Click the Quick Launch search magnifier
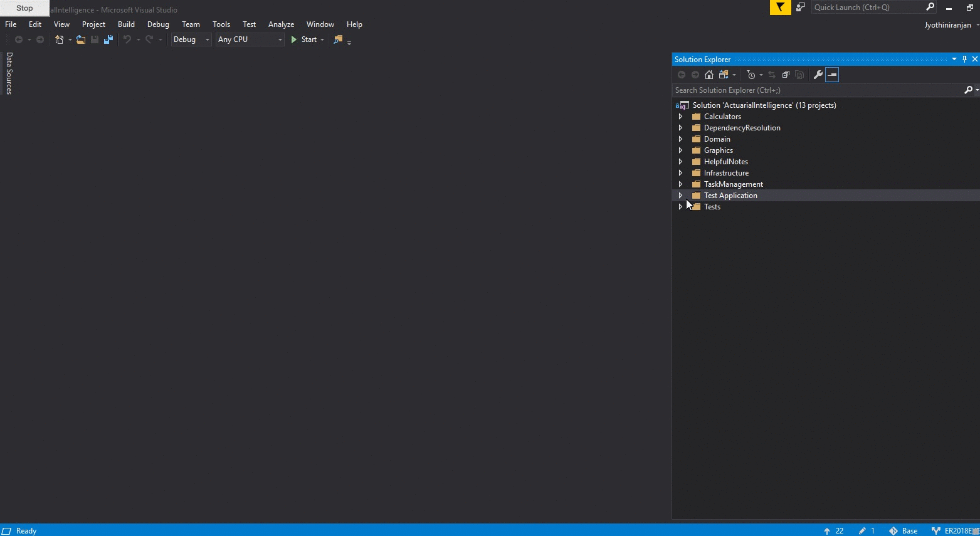The width and height of the screenshot is (980, 536). [x=930, y=7]
